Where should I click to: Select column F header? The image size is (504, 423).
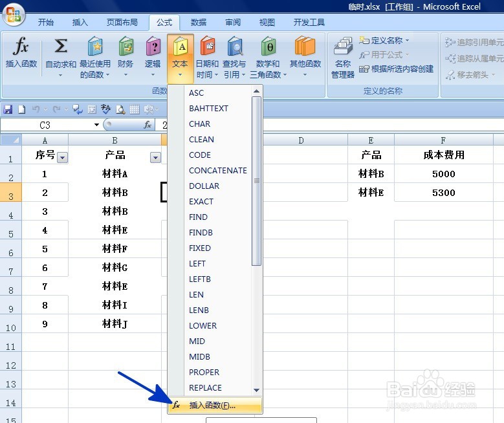(x=444, y=140)
